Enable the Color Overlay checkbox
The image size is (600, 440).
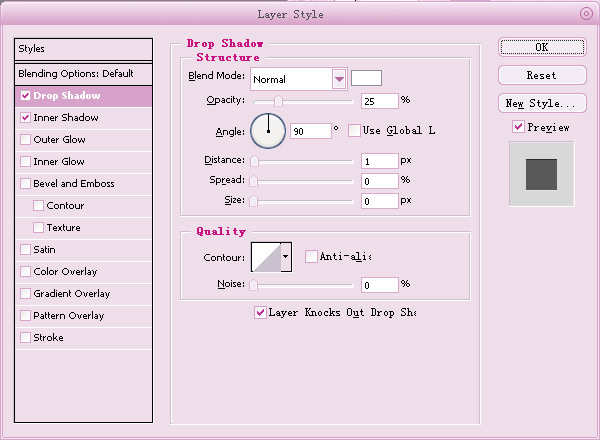point(25,271)
